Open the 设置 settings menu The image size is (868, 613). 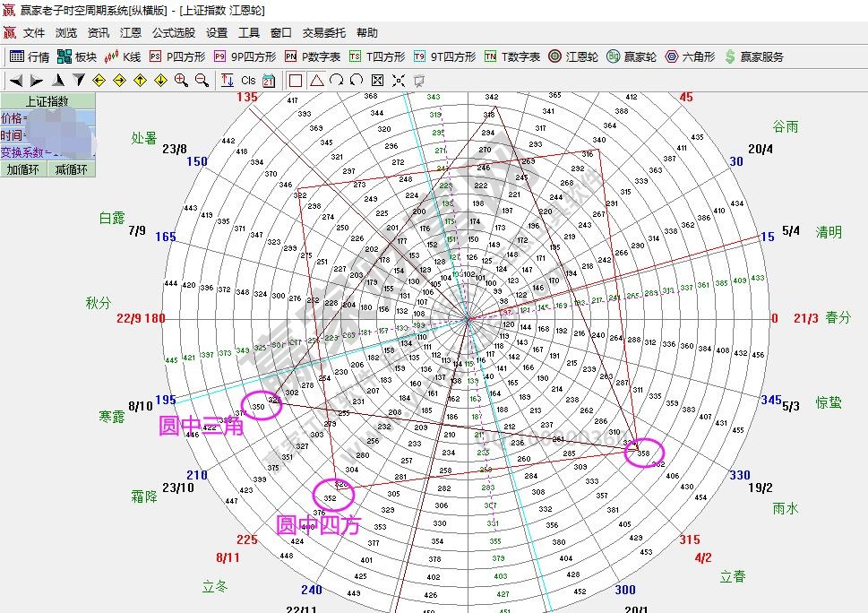point(217,33)
